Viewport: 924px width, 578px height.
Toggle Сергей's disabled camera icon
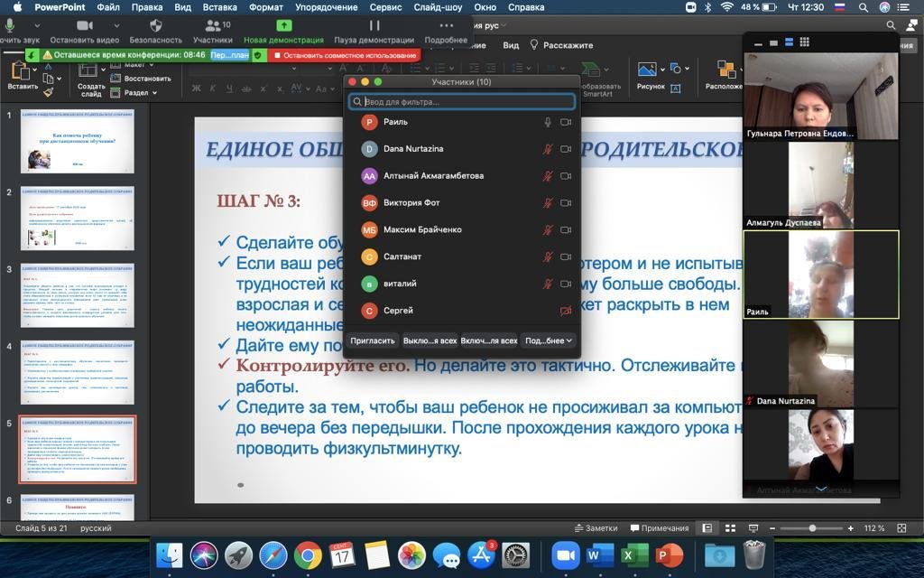coord(566,311)
